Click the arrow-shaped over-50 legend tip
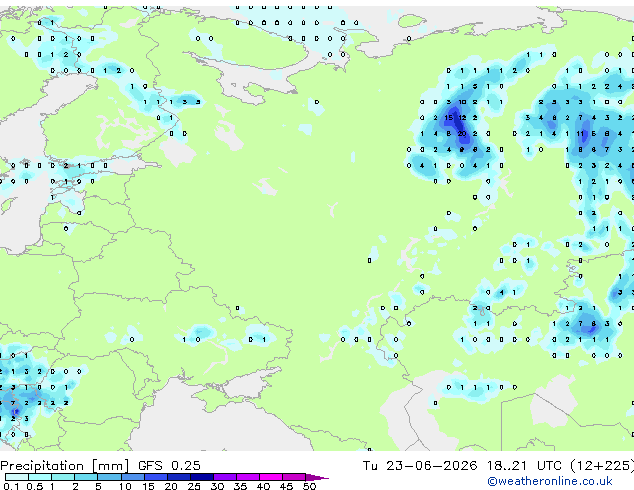 (317, 477)
